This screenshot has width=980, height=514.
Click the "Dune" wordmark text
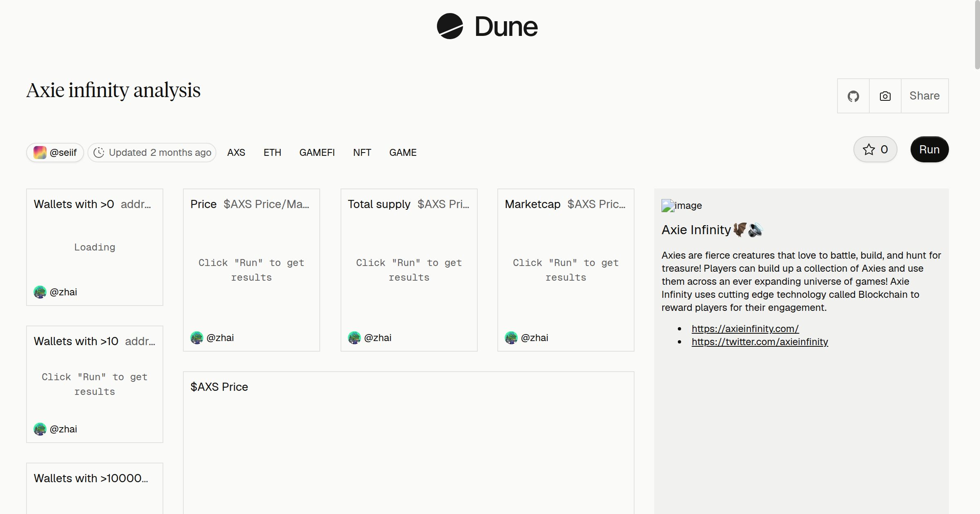506,27
